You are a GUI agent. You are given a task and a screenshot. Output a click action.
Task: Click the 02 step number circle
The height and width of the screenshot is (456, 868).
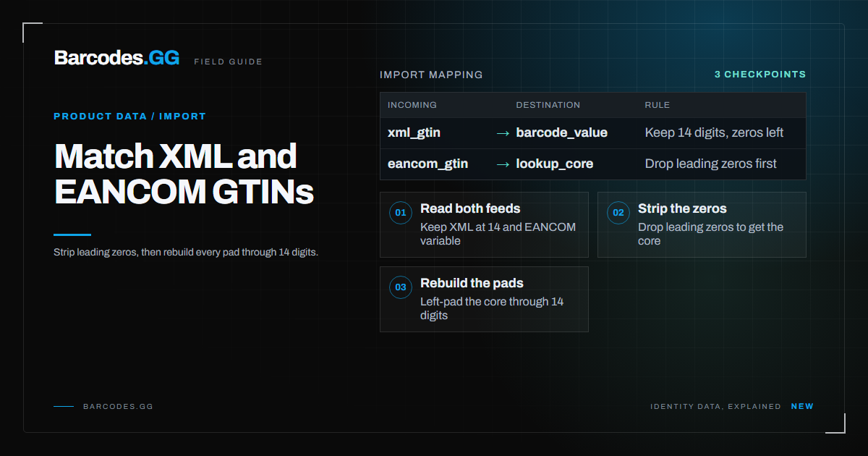pos(618,213)
